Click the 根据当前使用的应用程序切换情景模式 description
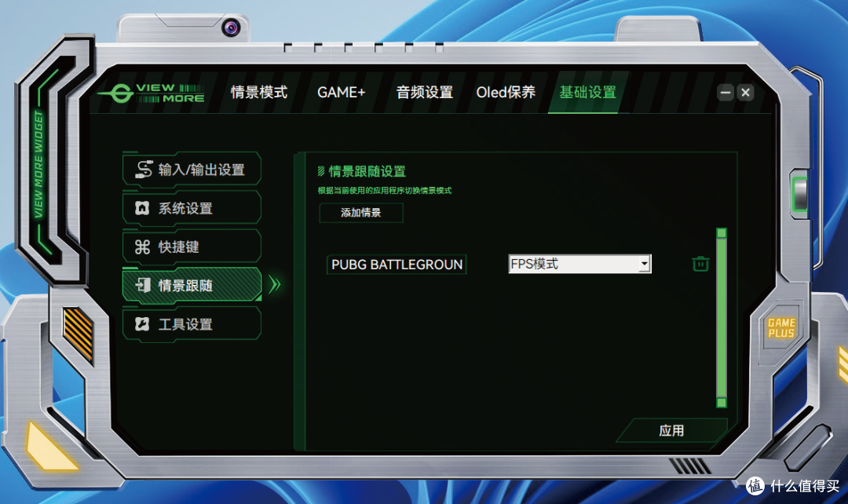This screenshot has height=504, width=848. pyautogui.click(x=385, y=190)
